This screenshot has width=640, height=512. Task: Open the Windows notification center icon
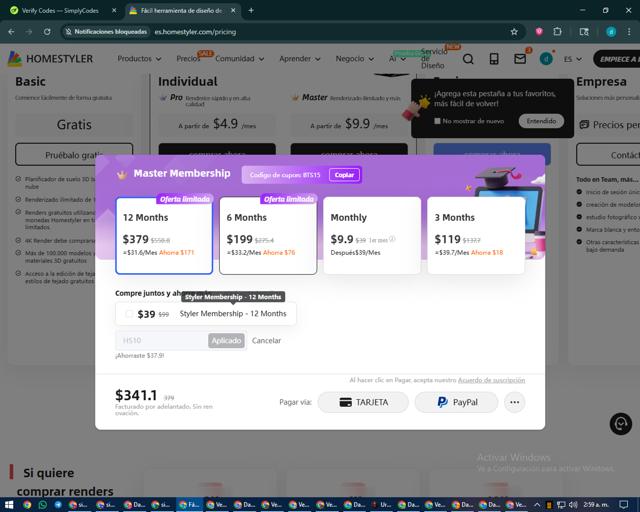pyautogui.click(x=623, y=505)
